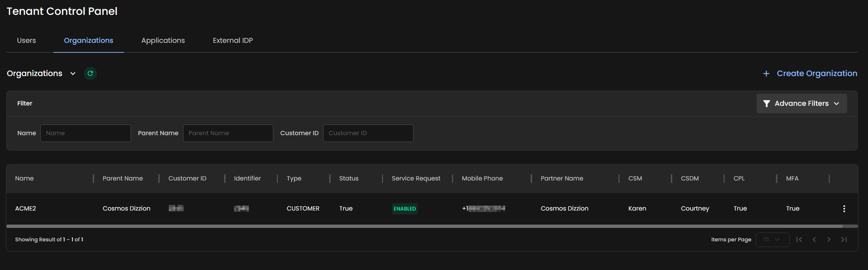Expand the Organizations heading dropdown chevron
This screenshot has width=868, height=270.
(73, 74)
